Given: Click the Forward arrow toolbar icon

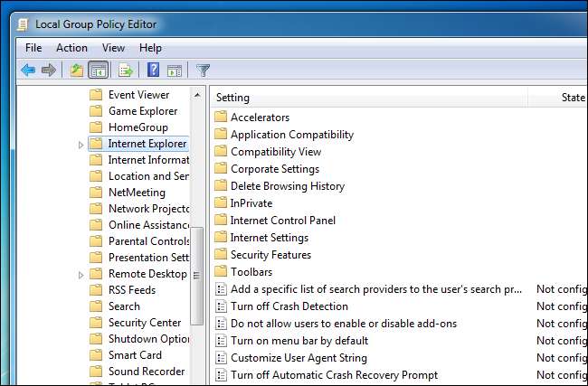Looking at the screenshot, I should pos(49,70).
